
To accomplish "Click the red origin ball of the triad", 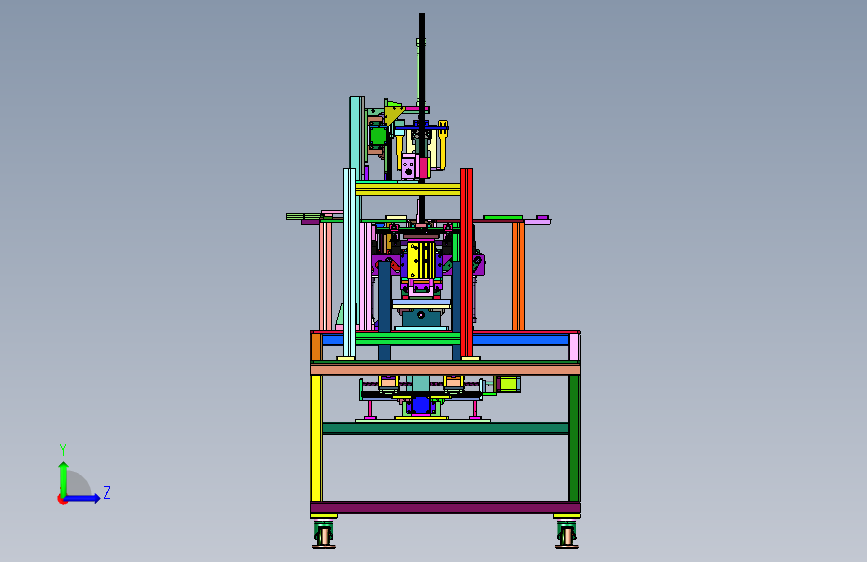I will coord(61,499).
